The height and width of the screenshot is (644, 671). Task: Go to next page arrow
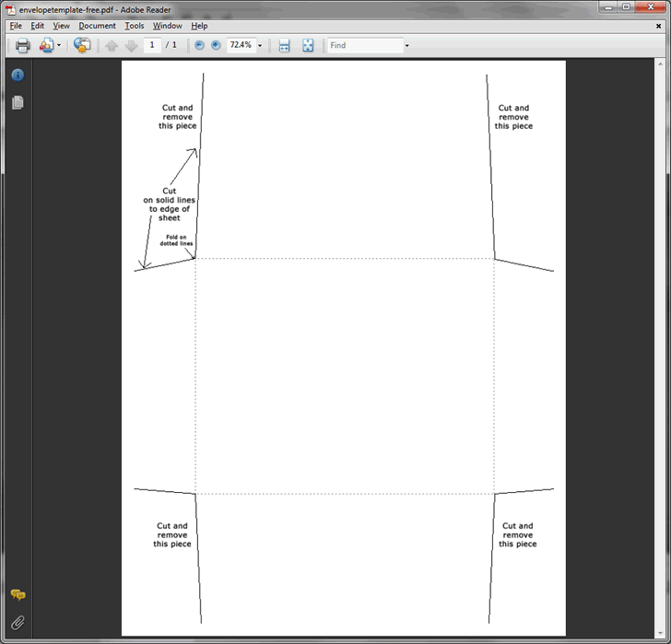coord(132,45)
